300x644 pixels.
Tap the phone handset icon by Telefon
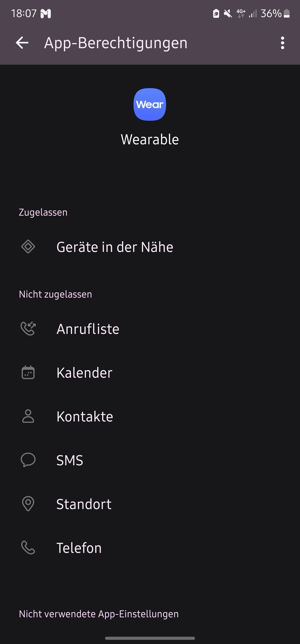[28, 547]
